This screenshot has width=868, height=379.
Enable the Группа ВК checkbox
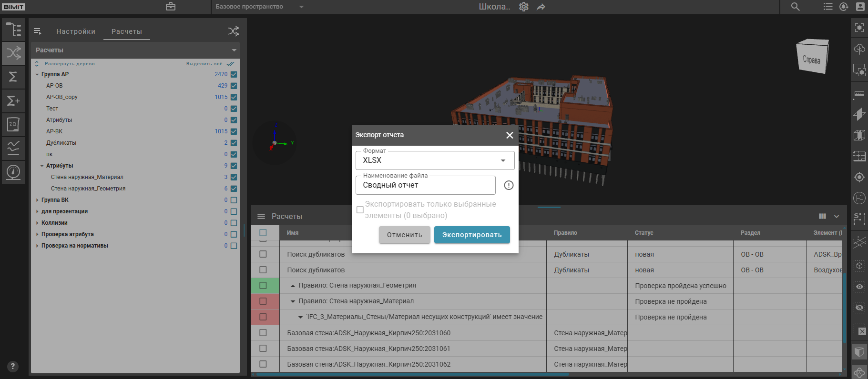click(234, 200)
